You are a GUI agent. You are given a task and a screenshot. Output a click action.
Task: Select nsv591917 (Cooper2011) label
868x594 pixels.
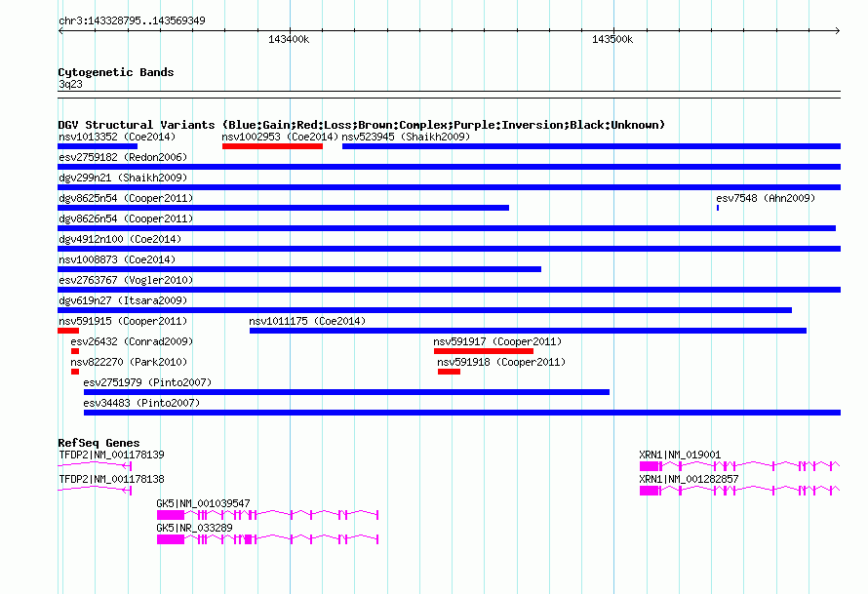tap(497, 341)
